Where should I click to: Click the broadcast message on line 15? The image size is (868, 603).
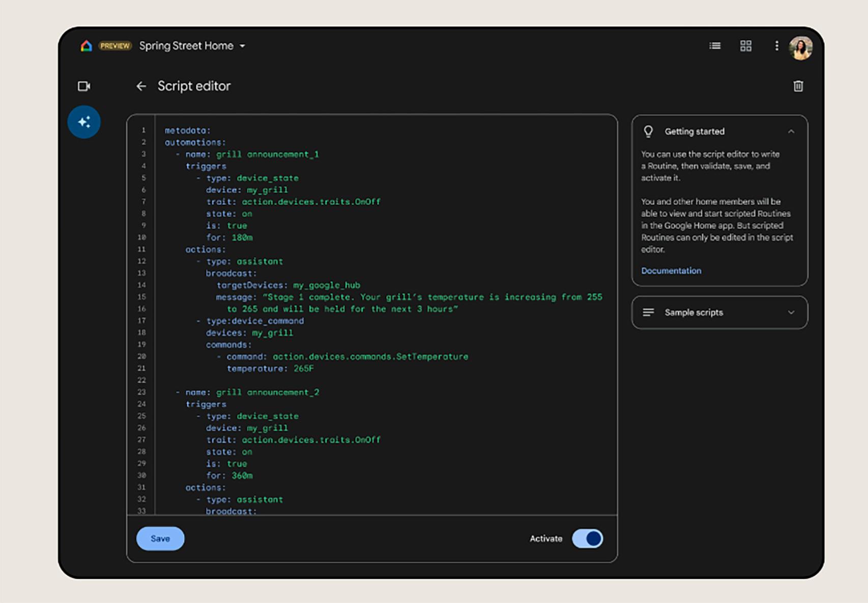coord(407,297)
